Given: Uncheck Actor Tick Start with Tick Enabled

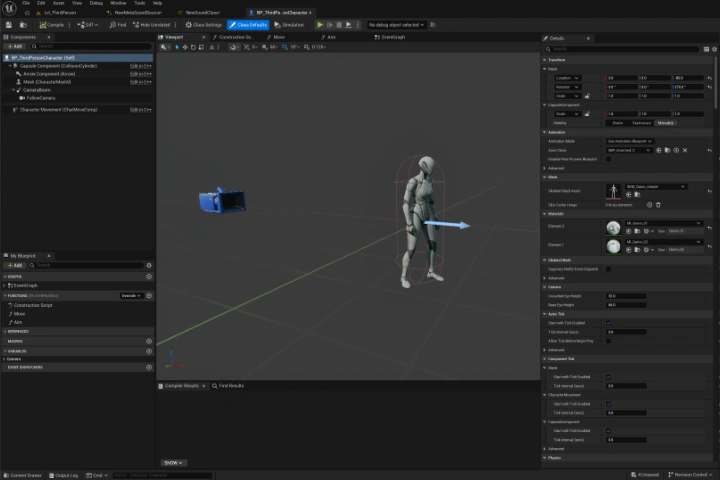Looking at the screenshot, I should tap(608, 323).
